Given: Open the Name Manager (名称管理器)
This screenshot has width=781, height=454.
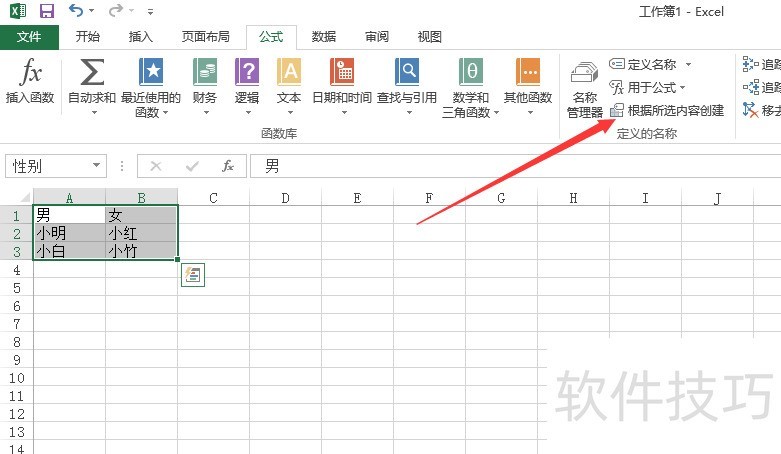Looking at the screenshot, I should (585, 90).
